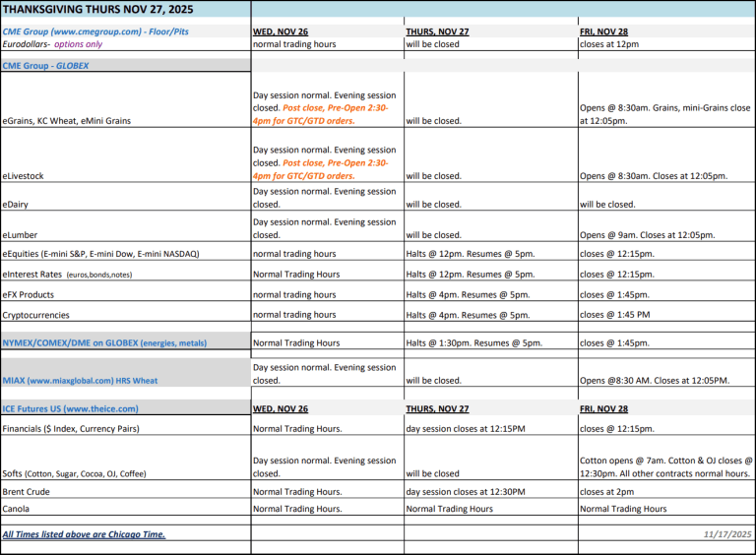Select the eEquities E-mini S&P row label
This screenshot has width=756, height=555.
click(x=100, y=254)
